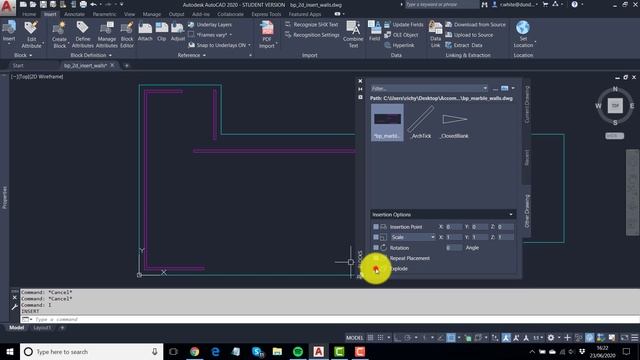This screenshot has width=640, height=360.
Task: Click the Edit Attribute tool
Action: coord(31,35)
